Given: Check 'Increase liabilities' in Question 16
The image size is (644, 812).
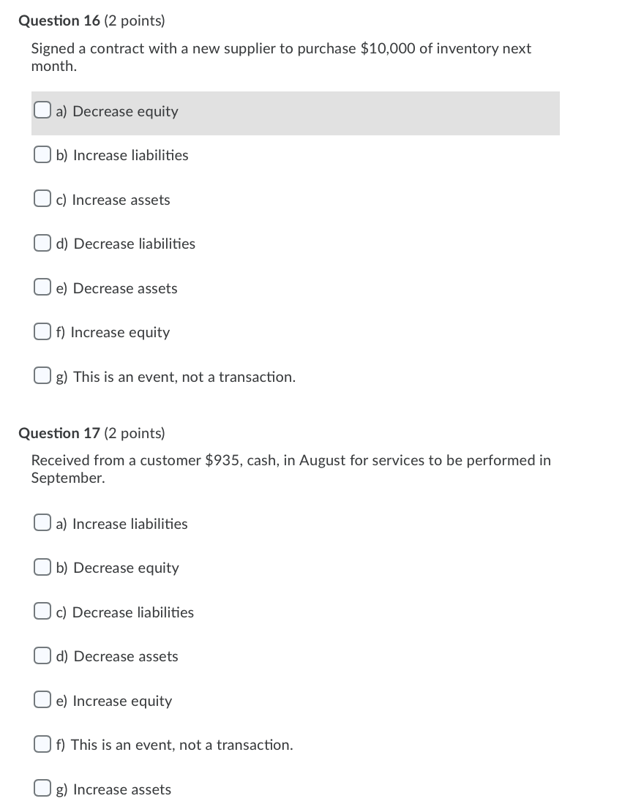Looking at the screenshot, I should coord(42,154).
